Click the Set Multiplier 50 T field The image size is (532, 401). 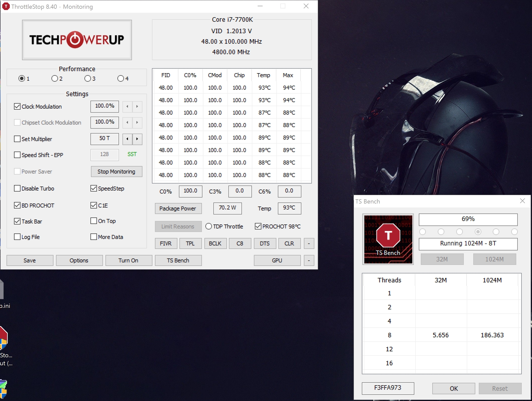pos(104,139)
